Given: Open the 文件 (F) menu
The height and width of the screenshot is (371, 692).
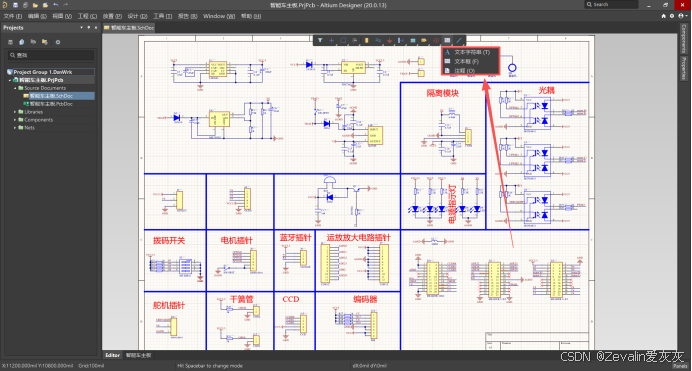Looking at the screenshot, I should pyautogui.click(x=12, y=16).
